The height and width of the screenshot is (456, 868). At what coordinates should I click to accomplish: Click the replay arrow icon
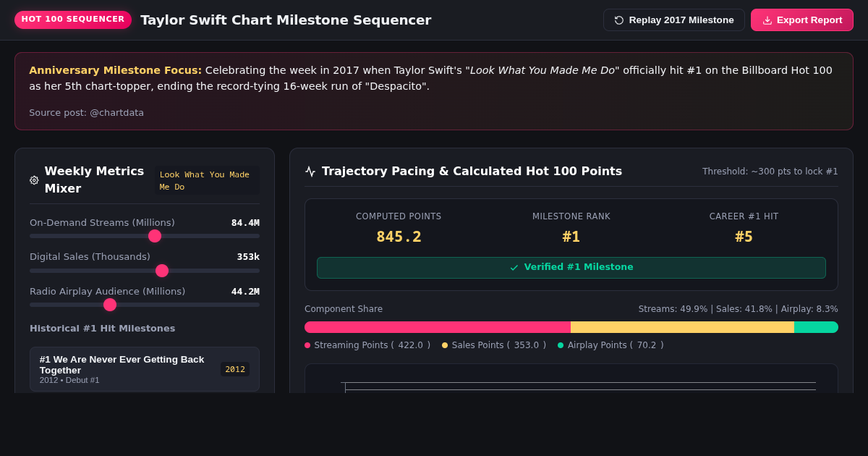(619, 20)
